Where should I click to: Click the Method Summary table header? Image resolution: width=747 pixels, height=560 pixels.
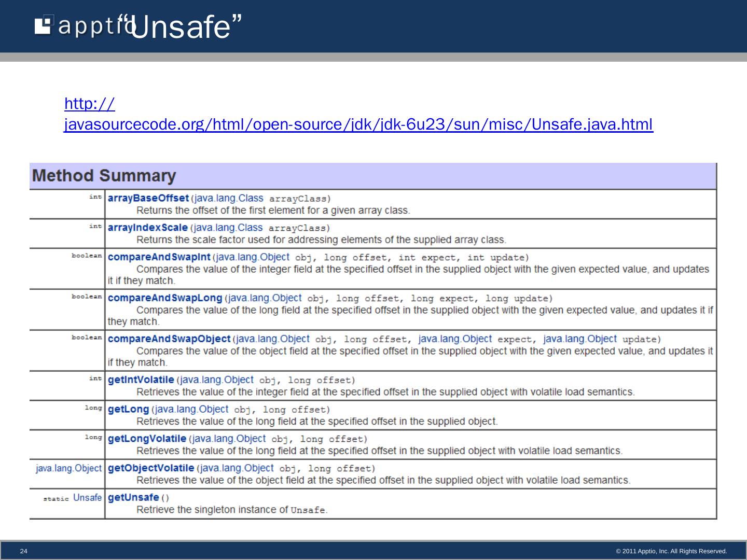tap(104, 176)
